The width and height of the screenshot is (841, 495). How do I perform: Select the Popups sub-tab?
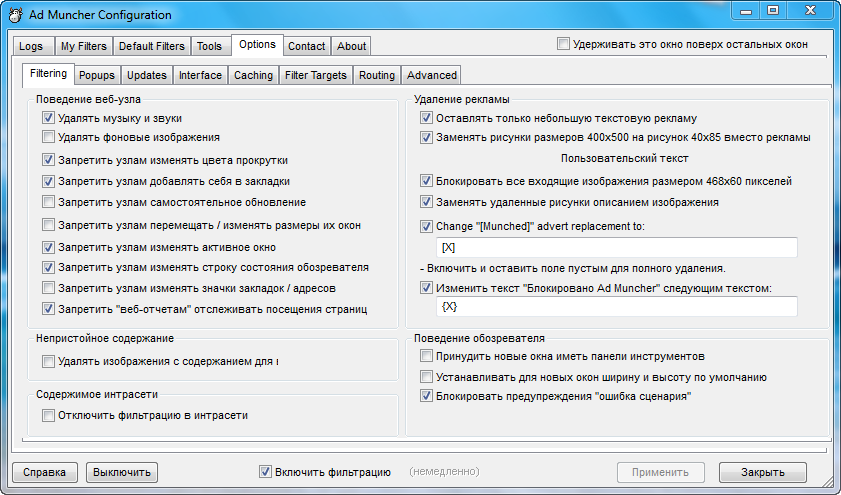pyautogui.click(x=97, y=75)
